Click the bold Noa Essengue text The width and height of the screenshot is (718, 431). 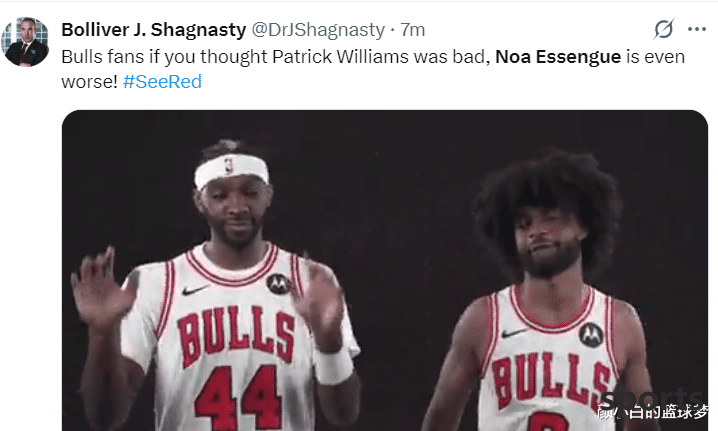558,57
